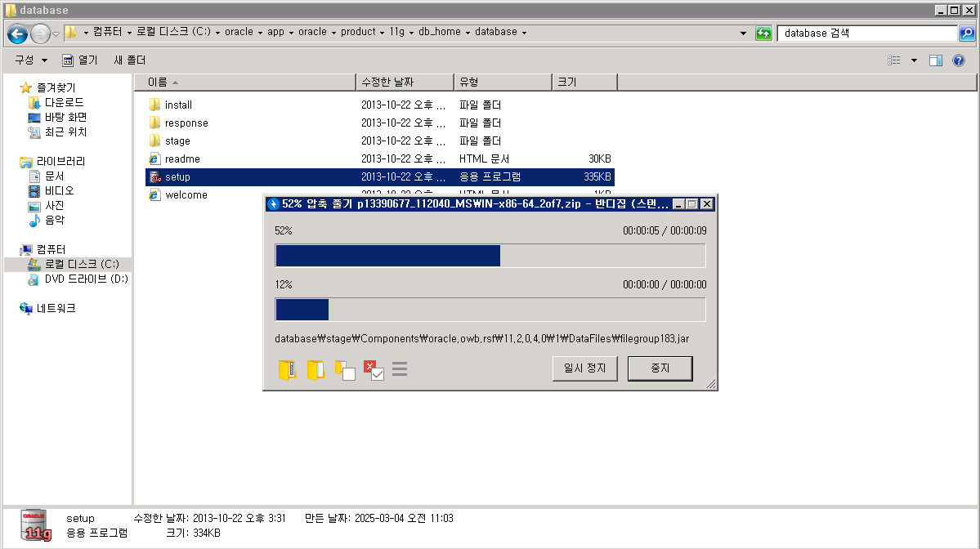Image resolution: width=980 pixels, height=549 pixels.
Task: Open the 음악 library
Action: point(54,220)
